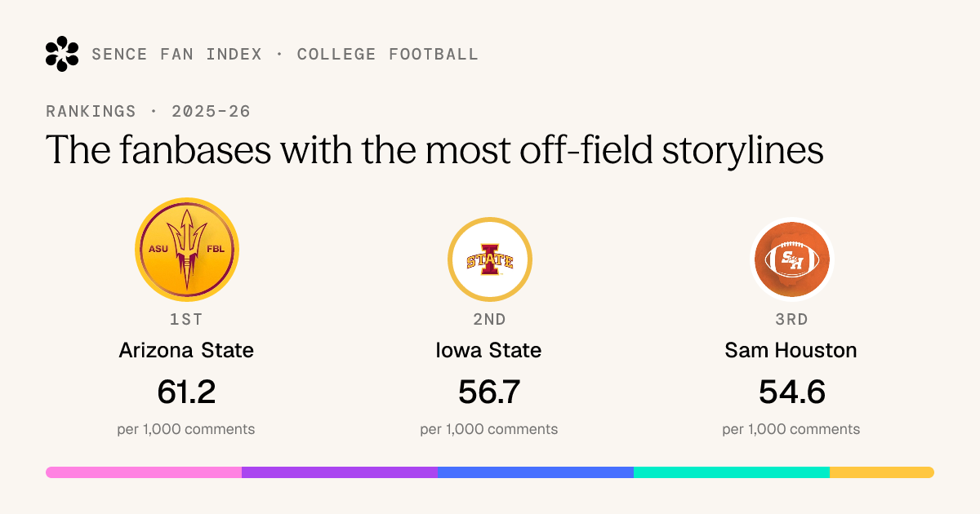Click the Sam Houston football logo
The image size is (980, 514).
(x=791, y=259)
